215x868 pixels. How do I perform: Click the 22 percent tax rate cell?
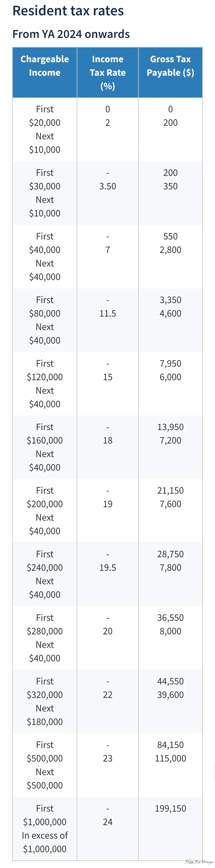108,701
